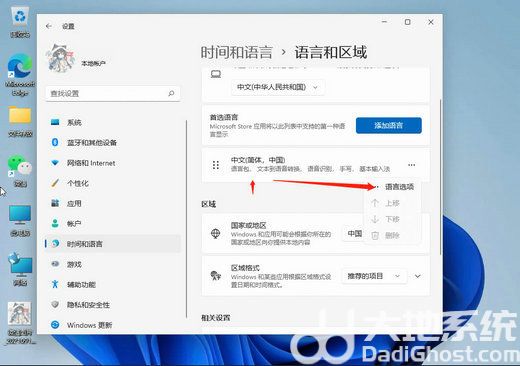Choose 下移 move down menu entry
This screenshot has width=520, height=366.
[392, 219]
